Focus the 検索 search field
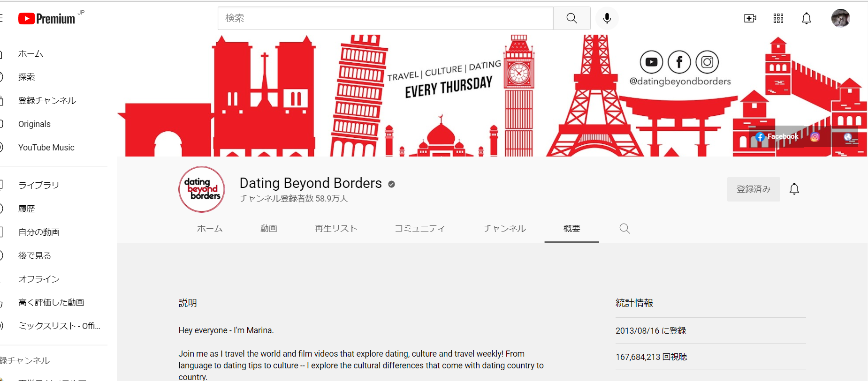The width and height of the screenshot is (868, 381). point(385,18)
